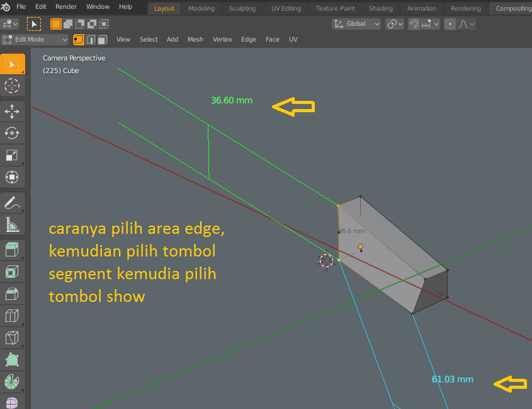Screen dimensions: 532x409
Task: Enable edge select mode
Action: click(91, 40)
